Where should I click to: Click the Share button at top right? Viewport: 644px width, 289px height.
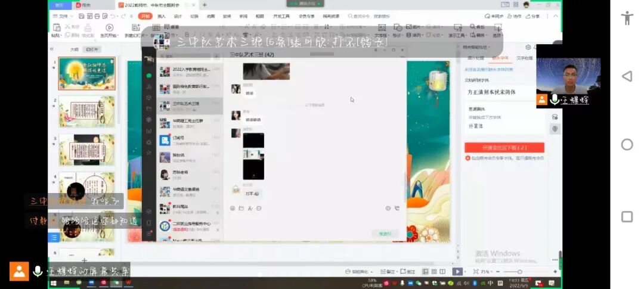coord(532,16)
